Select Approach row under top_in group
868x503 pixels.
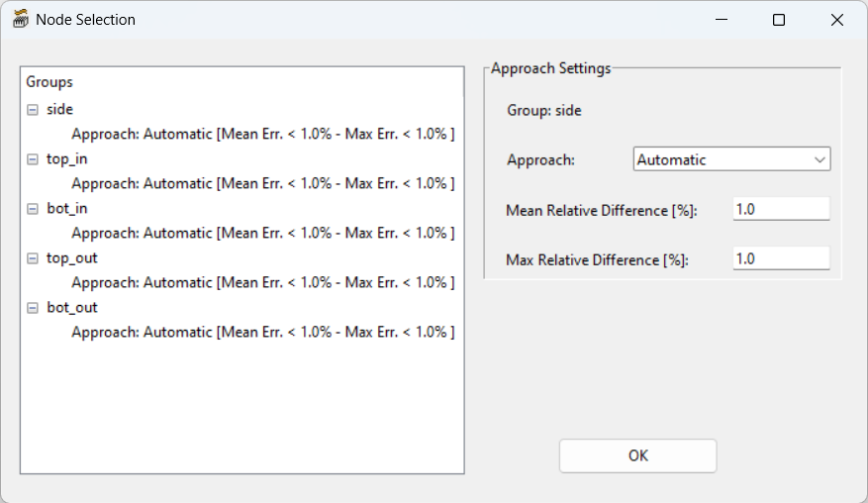pyautogui.click(x=263, y=183)
